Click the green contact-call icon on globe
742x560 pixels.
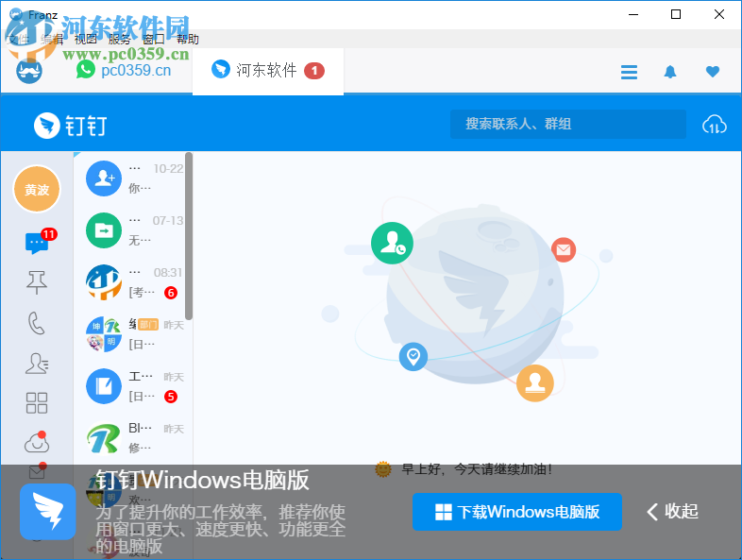[392, 244]
